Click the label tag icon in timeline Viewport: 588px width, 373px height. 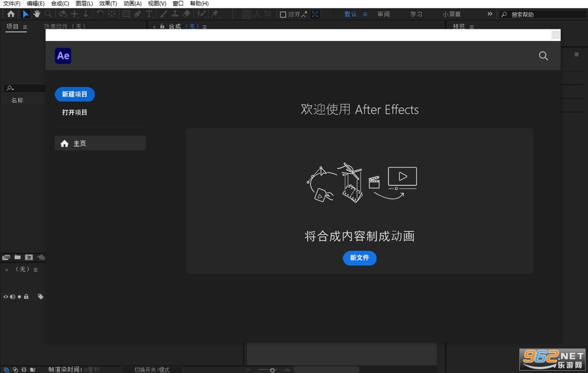[41, 297]
